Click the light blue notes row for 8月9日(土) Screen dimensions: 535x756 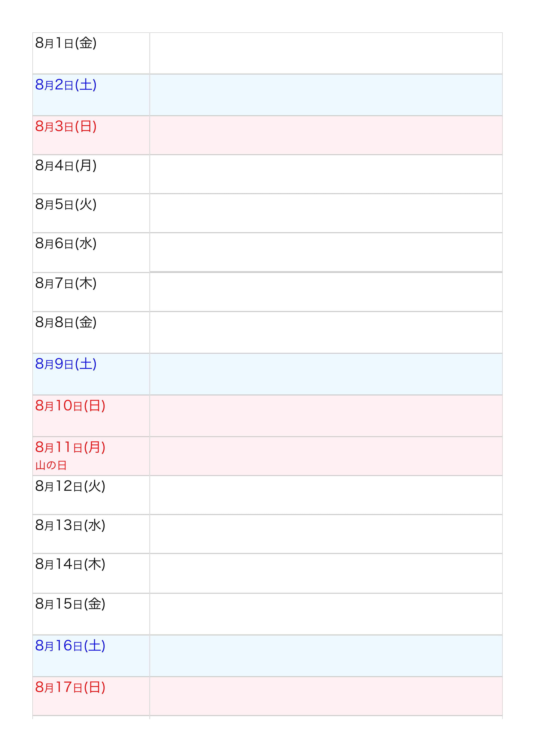point(325,374)
